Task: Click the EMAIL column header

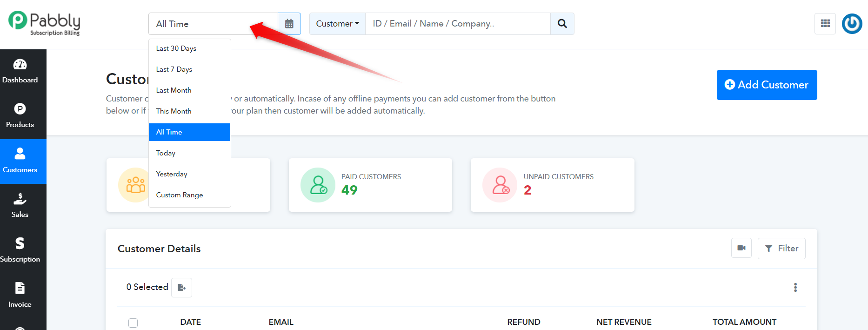Action: [x=281, y=322]
